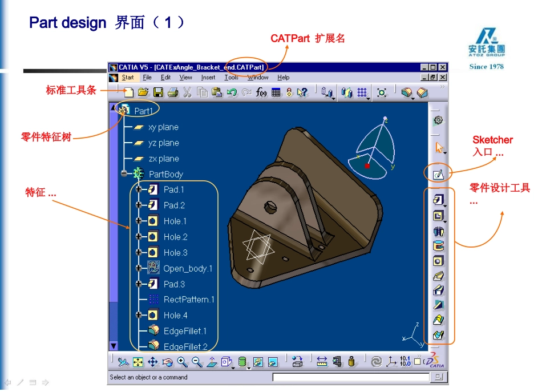Expand the Hole.1 tree node
This screenshot has height=392, width=542.
coord(139,221)
